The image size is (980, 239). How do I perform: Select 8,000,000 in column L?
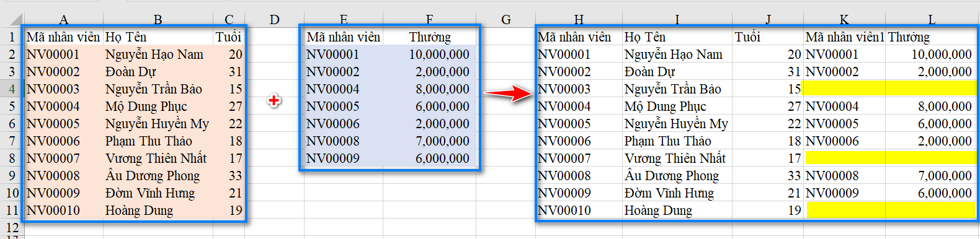click(945, 106)
